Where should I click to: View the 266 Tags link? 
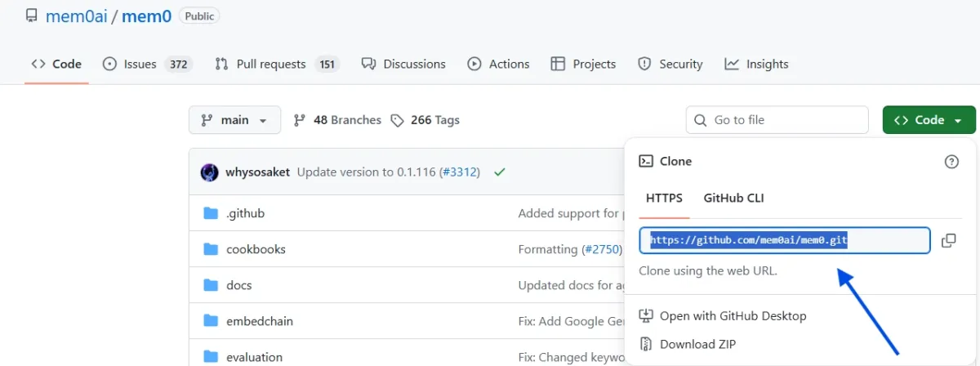click(x=425, y=120)
